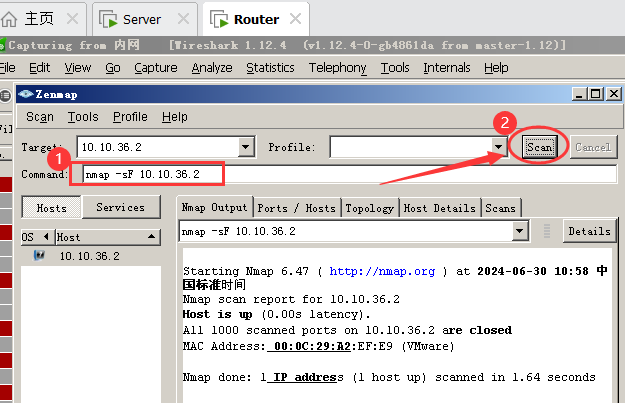625x403 pixels.
Task: Maximize the Zenmap window
Action: click(596, 94)
